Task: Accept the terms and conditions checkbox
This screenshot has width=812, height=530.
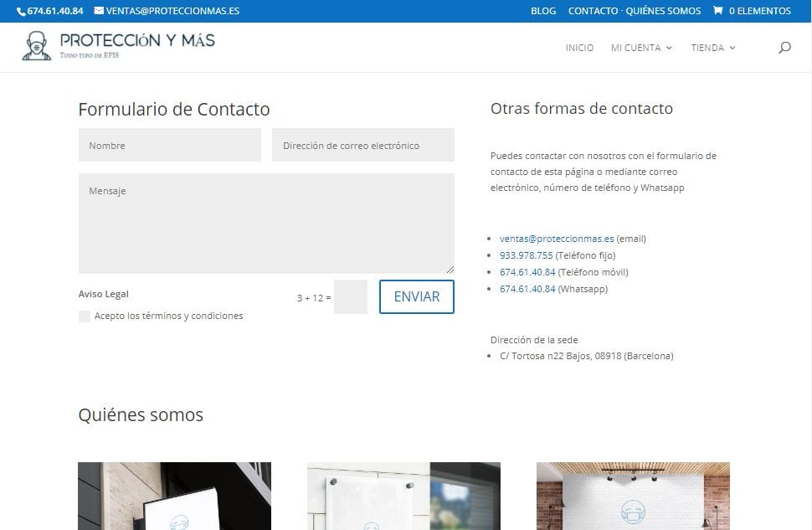Action: click(x=85, y=316)
